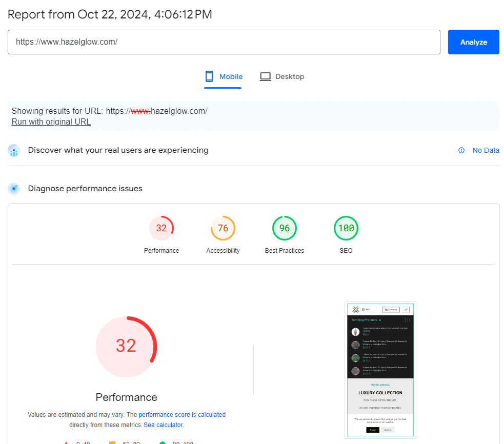Click the Diagnose performance issues icon
Screen dimensions: 504x444
(x=14, y=189)
